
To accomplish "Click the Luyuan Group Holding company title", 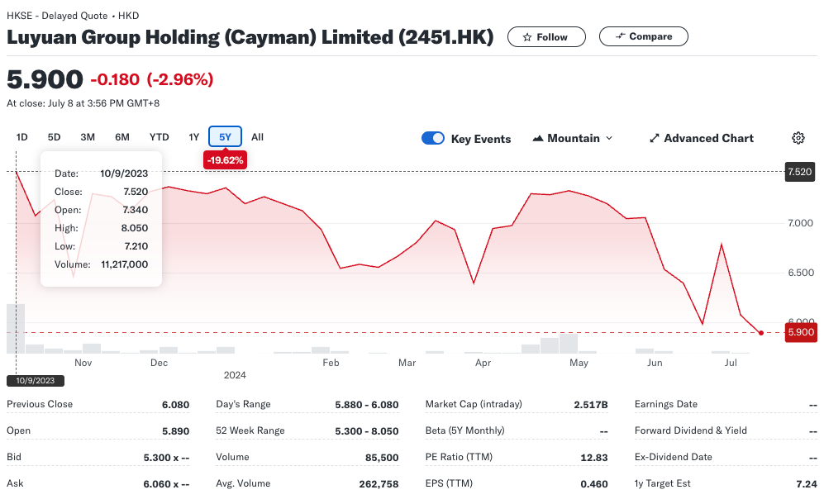I will pos(250,37).
